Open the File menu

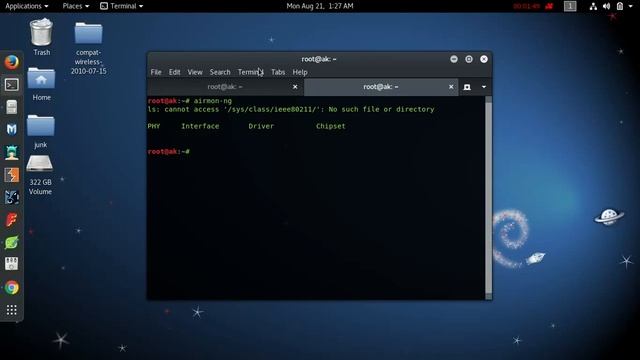tap(156, 72)
